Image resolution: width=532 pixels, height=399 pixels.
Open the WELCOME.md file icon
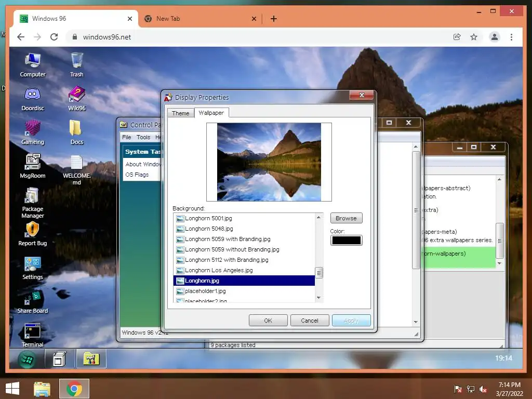click(x=77, y=169)
